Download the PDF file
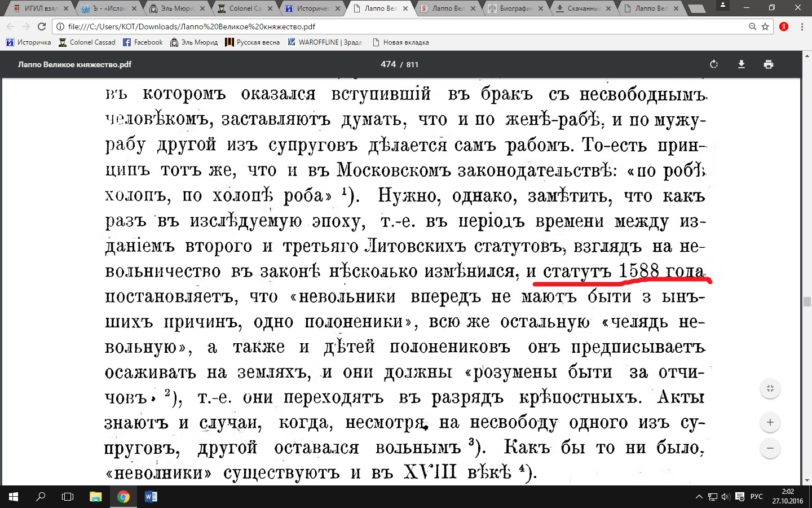 tap(742, 64)
